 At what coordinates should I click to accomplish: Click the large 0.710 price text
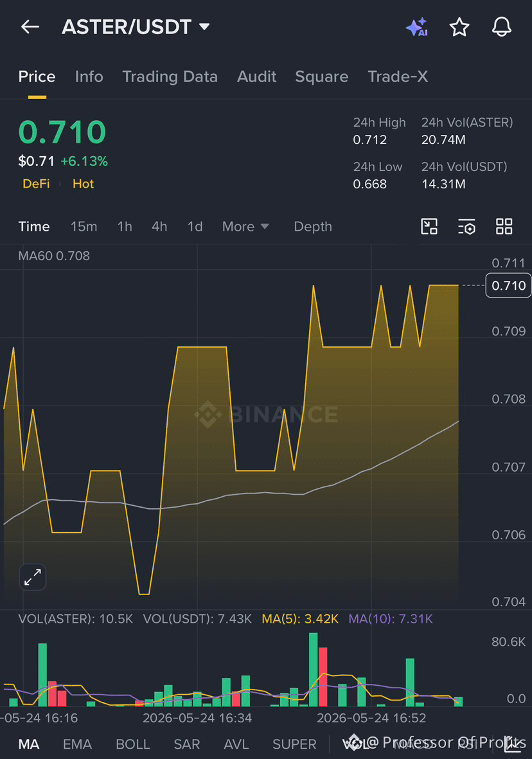click(62, 132)
